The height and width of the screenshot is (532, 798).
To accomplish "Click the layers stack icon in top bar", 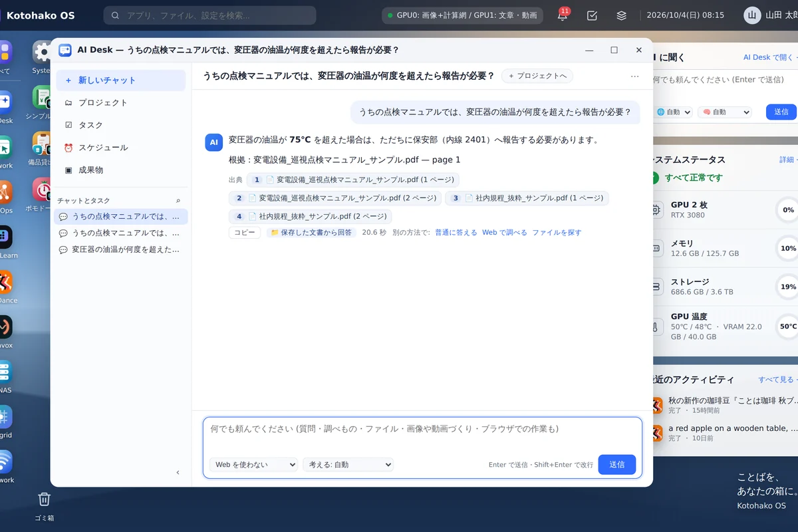I will click(622, 15).
